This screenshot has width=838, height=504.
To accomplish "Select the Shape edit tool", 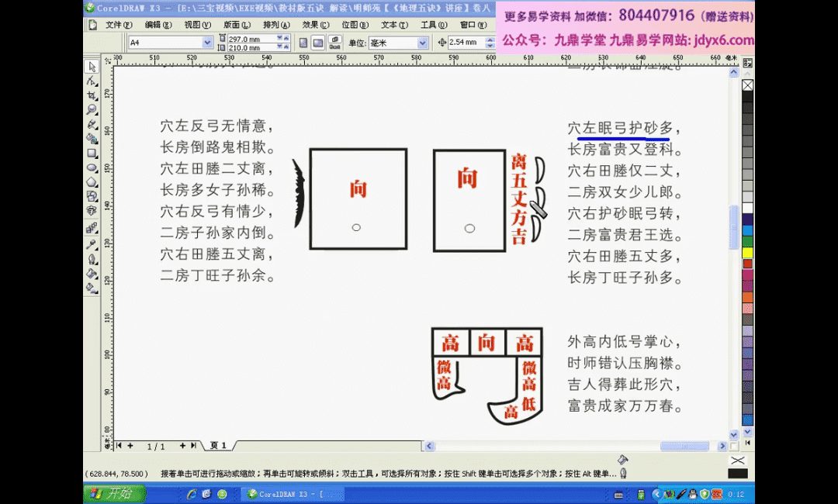I will click(x=92, y=81).
